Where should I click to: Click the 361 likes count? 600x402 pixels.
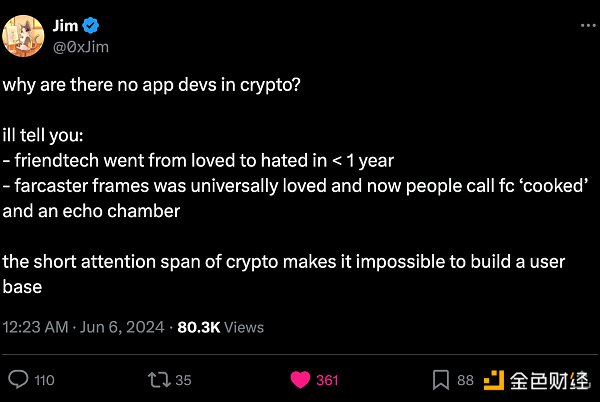pyautogui.click(x=327, y=380)
